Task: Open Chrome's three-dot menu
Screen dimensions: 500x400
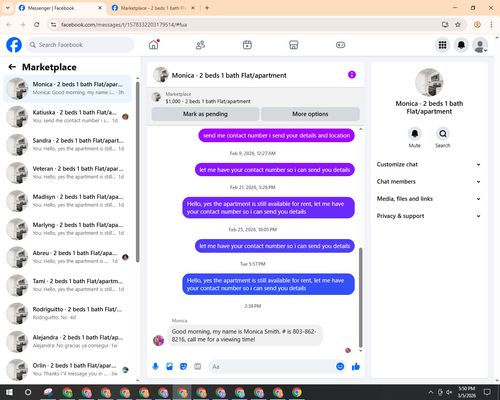Action: point(491,25)
